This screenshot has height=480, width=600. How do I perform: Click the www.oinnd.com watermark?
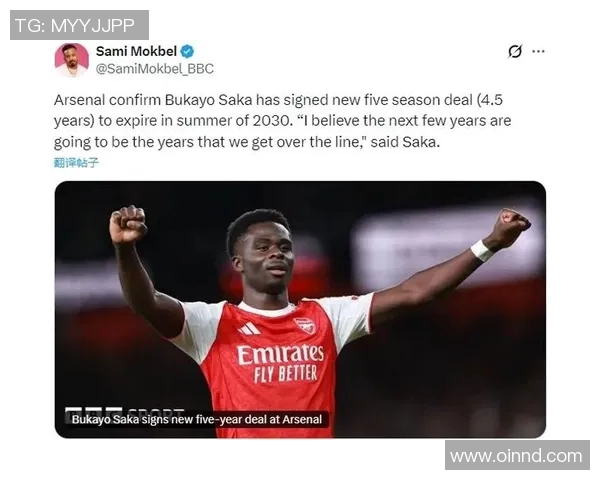click(x=517, y=456)
